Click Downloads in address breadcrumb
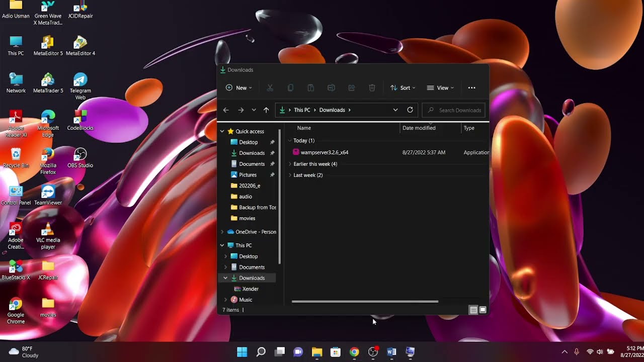This screenshot has width=644, height=362. (332, 110)
